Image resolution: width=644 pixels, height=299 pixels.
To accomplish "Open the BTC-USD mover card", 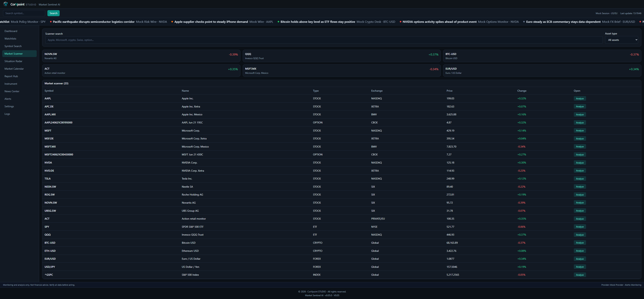I will pos(542,56).
